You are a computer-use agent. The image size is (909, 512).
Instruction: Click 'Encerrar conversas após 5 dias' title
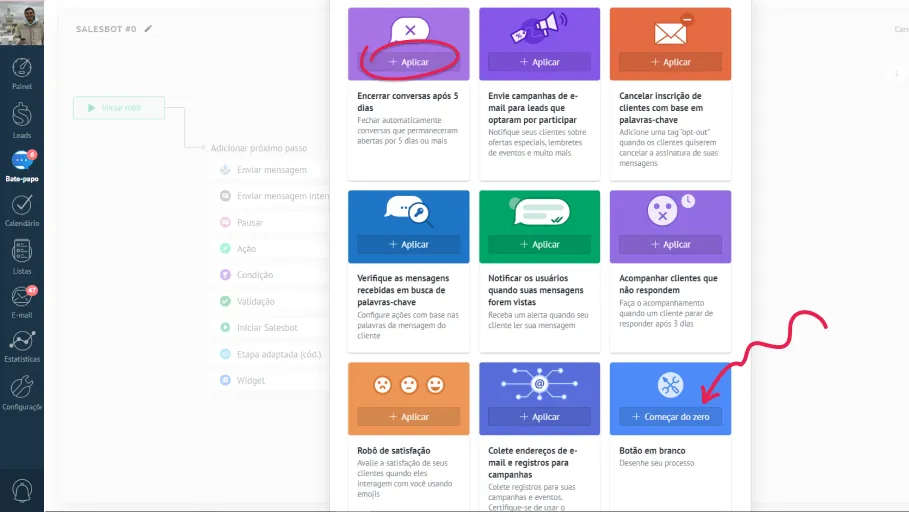tap(408, 102)
